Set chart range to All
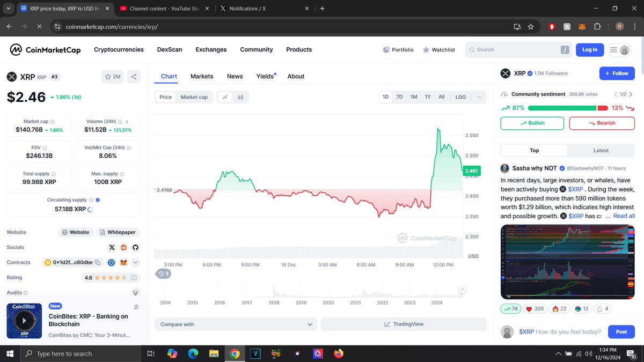644x362 pixels. click(x=442, y=97)
